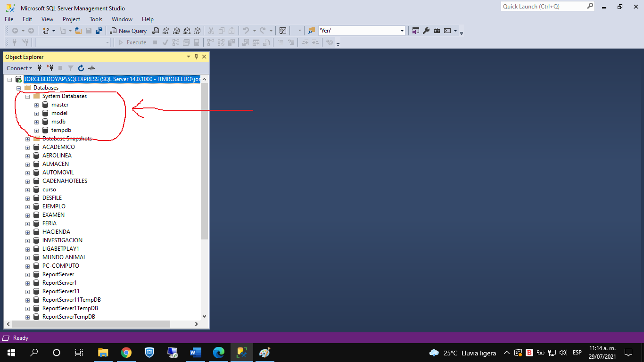
Task: Open Activity Monitor from Object Explorer toolbar
Action: click(x=91, y=68)
